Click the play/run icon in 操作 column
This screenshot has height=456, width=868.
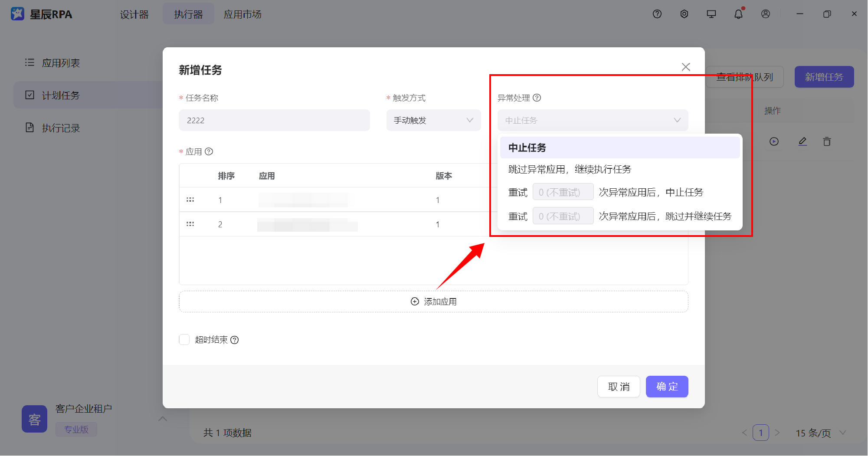click(x=774, y=141)
